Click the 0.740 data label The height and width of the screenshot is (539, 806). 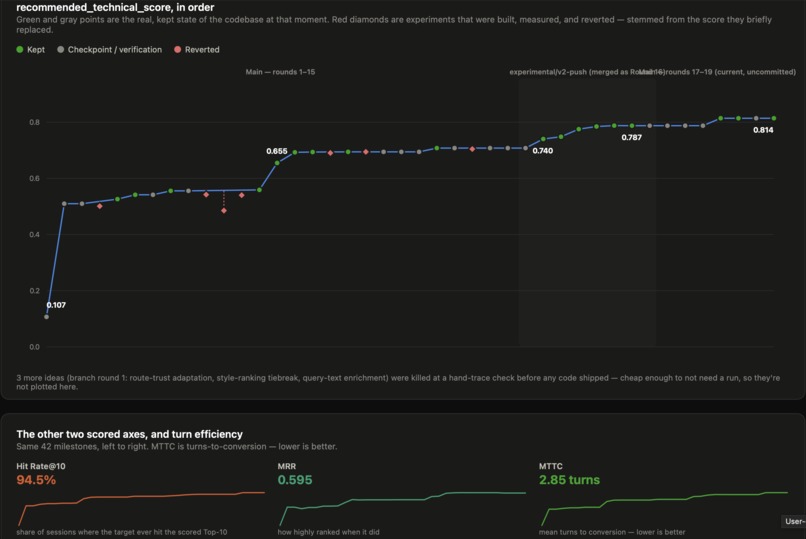click(542, 151)
